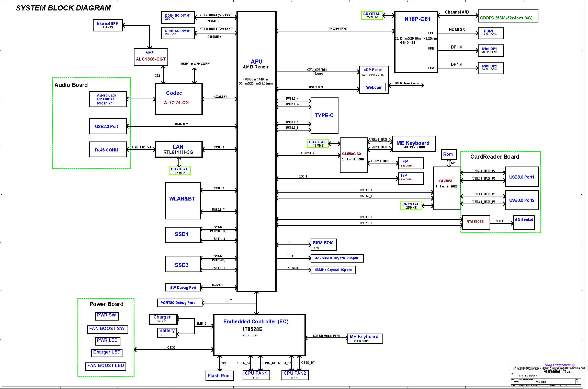Viewport: 588px width, 389px height.
Task: Click the "SD Socket" block
Action: [x=524, y=222]
